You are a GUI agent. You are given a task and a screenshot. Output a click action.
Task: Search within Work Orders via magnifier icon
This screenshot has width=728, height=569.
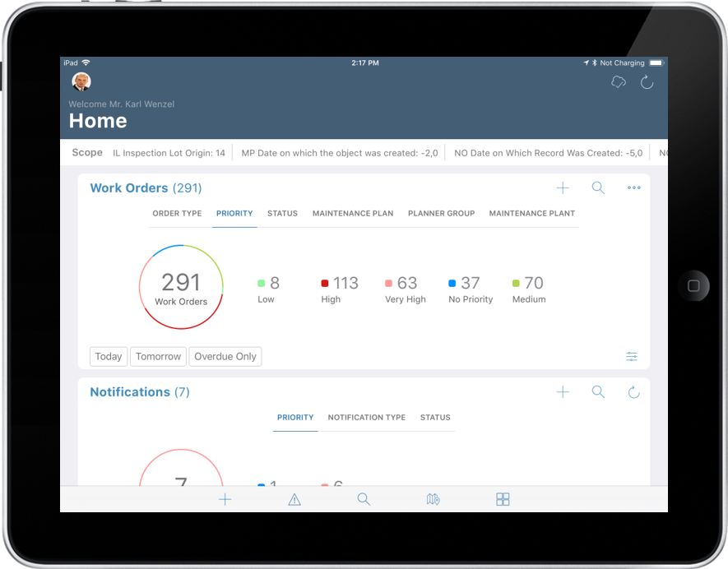[x=598, y=187]
